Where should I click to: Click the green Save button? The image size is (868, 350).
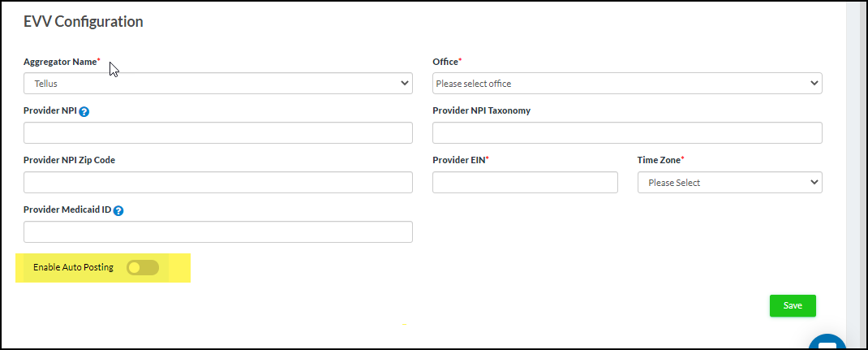click(x=793, y=305)
